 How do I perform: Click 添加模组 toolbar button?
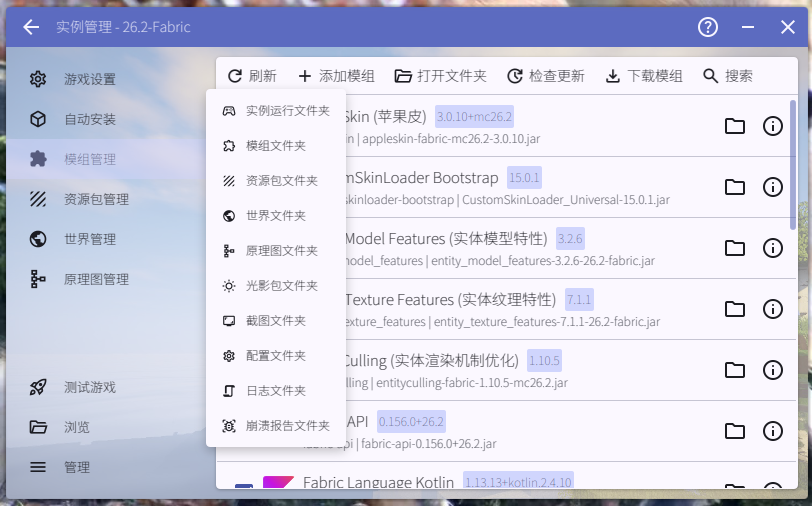coord(336,76)
